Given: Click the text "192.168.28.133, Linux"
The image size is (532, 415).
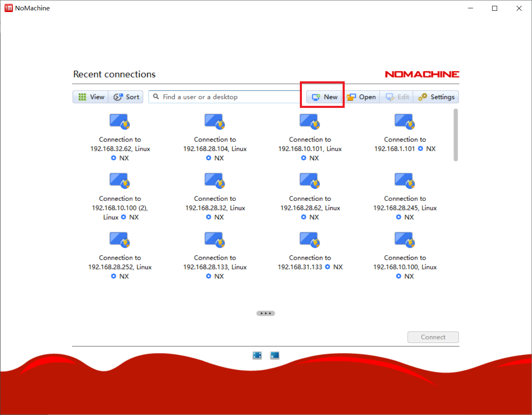Looking at the screenshot, I should click(215, 267).
